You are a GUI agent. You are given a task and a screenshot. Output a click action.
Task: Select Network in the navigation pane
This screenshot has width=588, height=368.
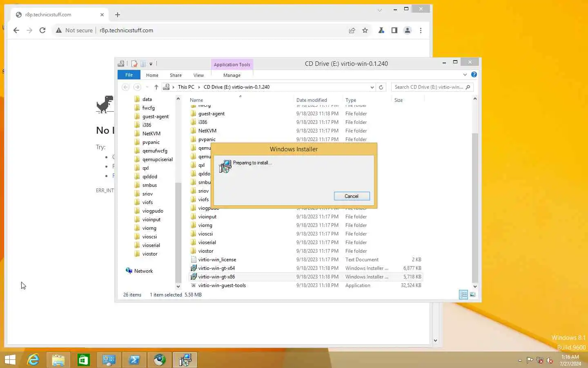pyautogui.click(x=143, y=271)
